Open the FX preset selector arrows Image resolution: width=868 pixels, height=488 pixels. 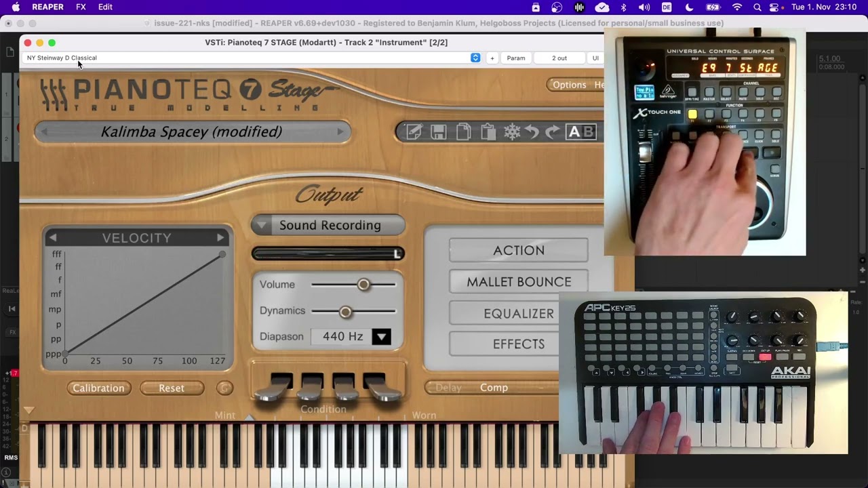[475, 58]
